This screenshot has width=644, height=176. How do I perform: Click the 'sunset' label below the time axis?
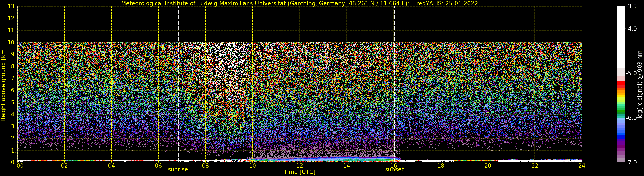click(394, 170)
